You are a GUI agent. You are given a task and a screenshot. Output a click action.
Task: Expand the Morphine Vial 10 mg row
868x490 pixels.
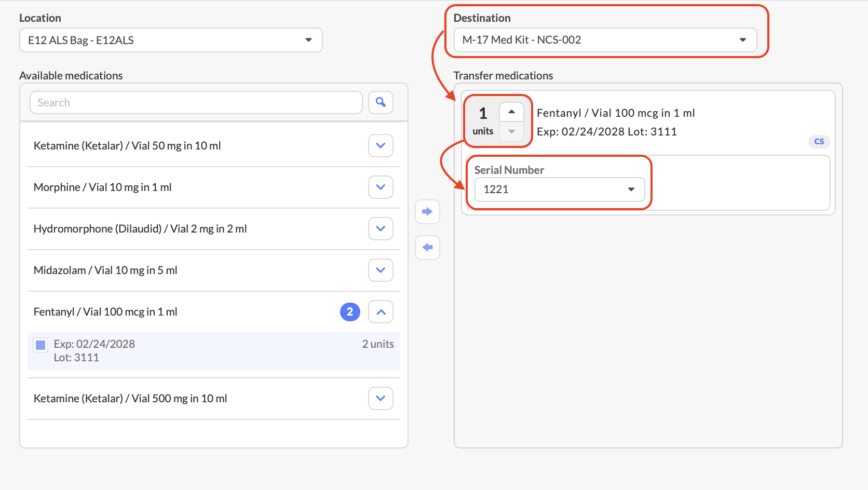[x=381, y=187]
